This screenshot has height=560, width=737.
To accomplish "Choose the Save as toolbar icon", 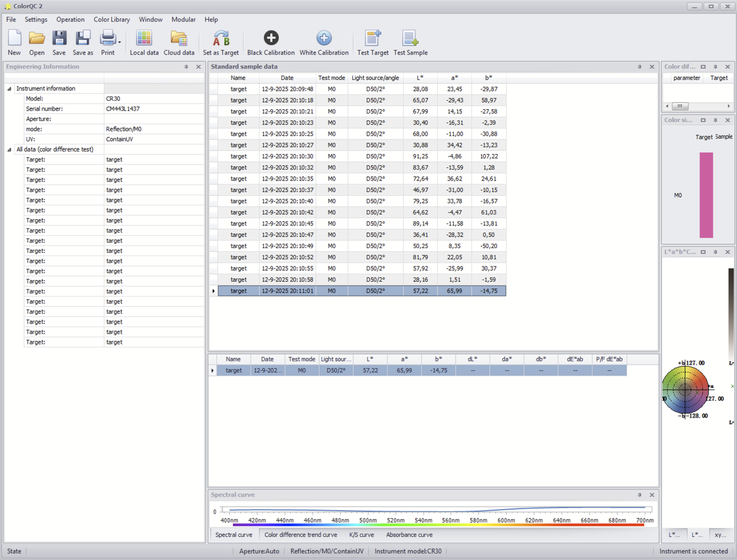I will point(83,43).
